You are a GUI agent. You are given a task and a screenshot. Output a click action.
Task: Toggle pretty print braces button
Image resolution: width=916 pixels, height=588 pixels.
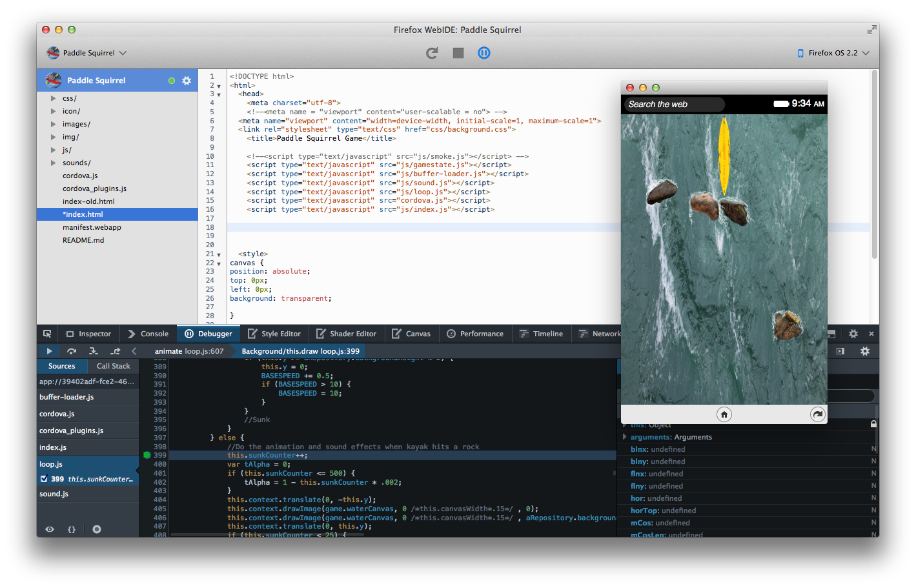tap(72, 529)
